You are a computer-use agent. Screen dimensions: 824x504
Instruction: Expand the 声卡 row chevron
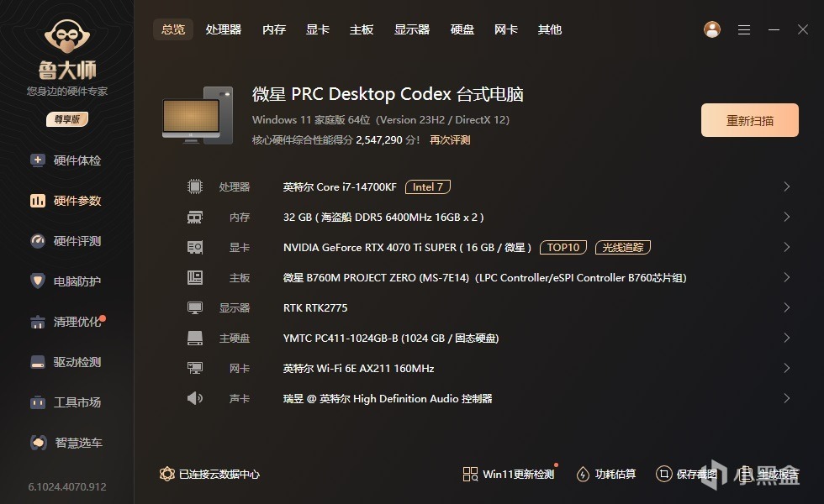tap(787, 398)
